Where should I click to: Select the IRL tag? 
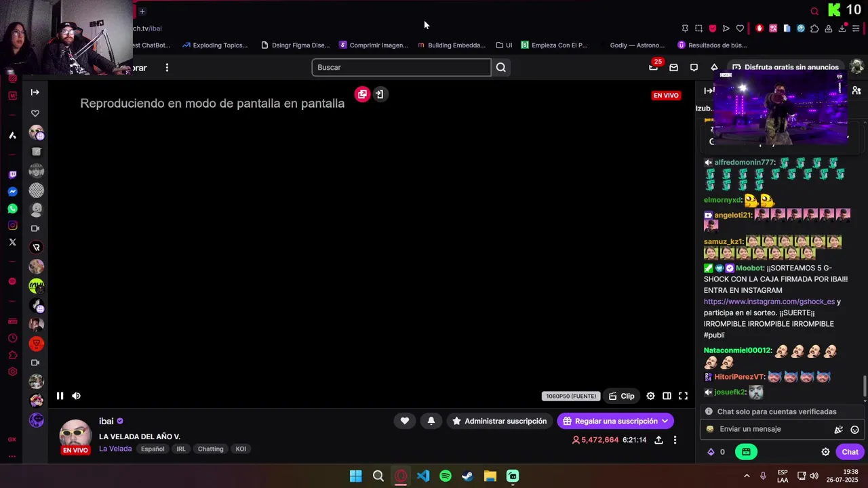pos(181,449)
